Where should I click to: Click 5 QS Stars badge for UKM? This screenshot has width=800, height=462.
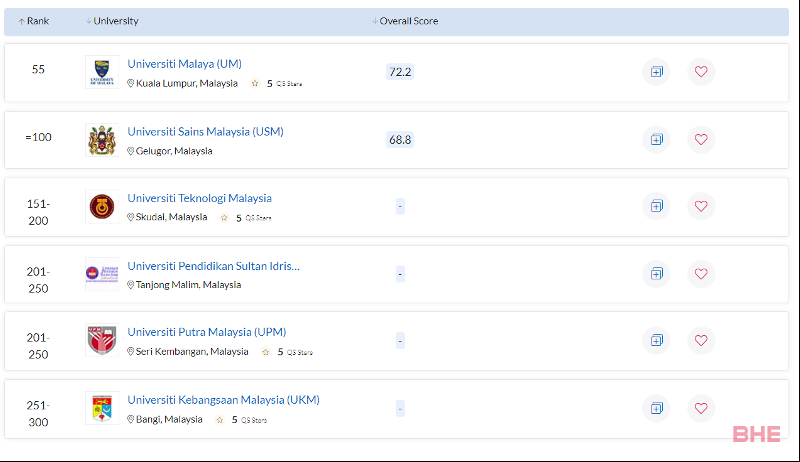click(241, 420)
